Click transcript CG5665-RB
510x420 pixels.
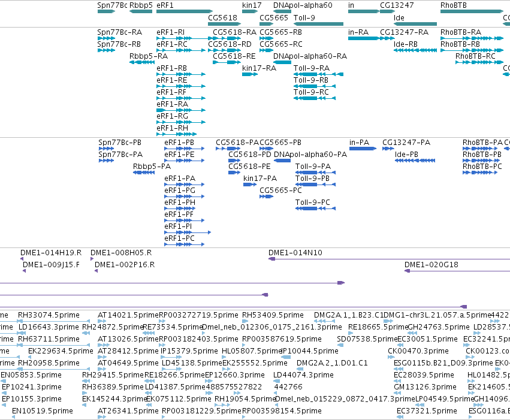tap(280, 32)
